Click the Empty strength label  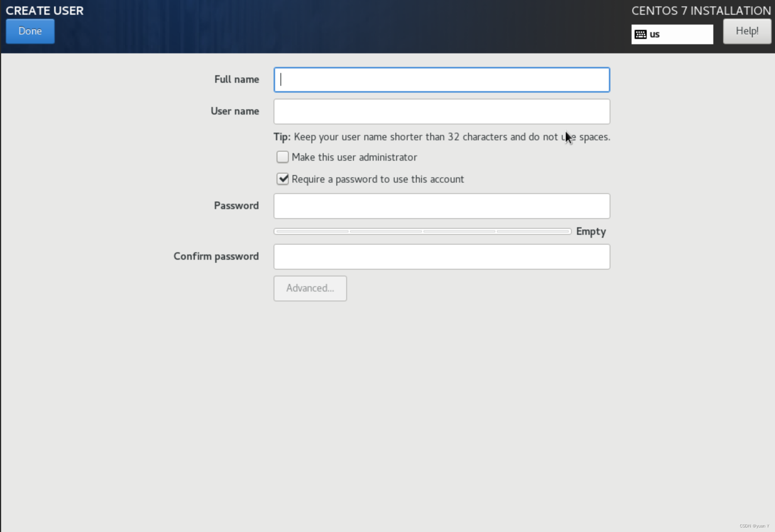pyautogui.click(x=591, y=231)
